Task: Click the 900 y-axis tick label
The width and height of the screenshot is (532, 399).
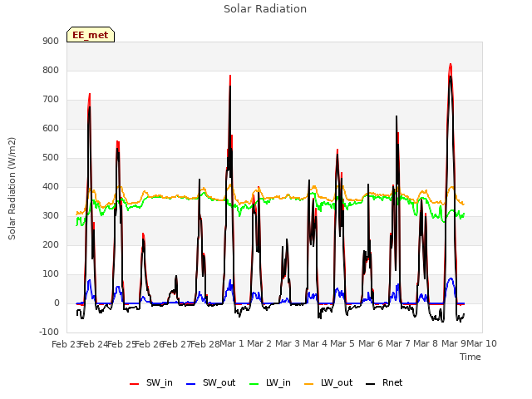Action: (51, 41)
